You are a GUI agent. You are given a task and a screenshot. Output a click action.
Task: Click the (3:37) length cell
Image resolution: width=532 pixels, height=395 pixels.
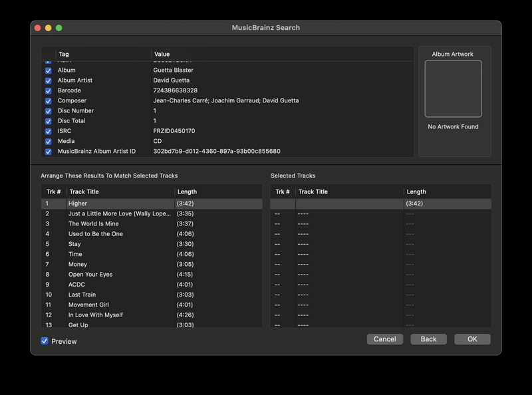pos(185,223)
